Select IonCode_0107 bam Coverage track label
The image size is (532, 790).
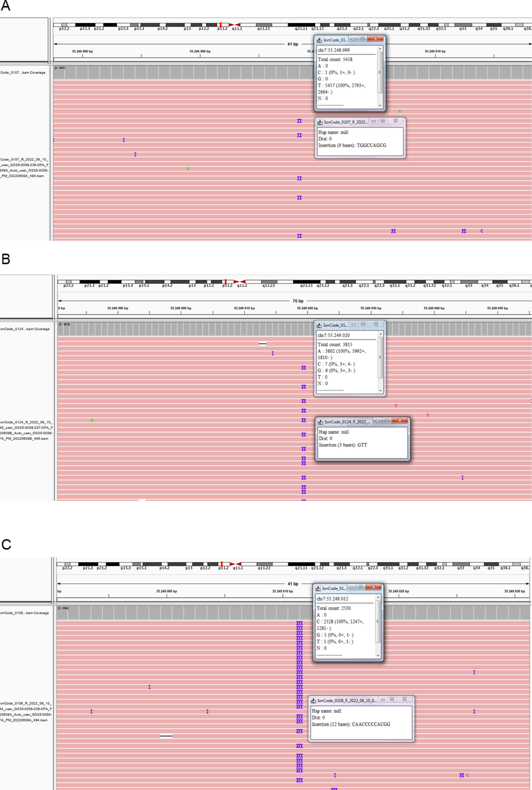23,73
